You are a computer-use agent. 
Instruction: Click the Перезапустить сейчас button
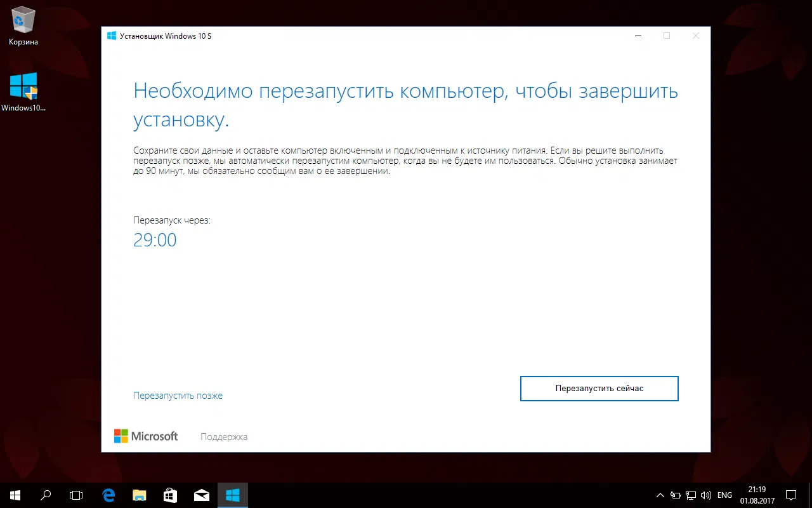click(x=599, y=389)
